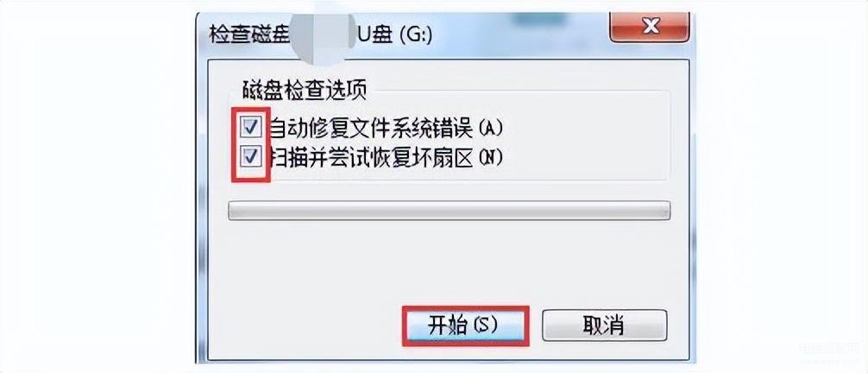
Task: Click the blank space beneath the progress bar
Action: tap(449, 261)
